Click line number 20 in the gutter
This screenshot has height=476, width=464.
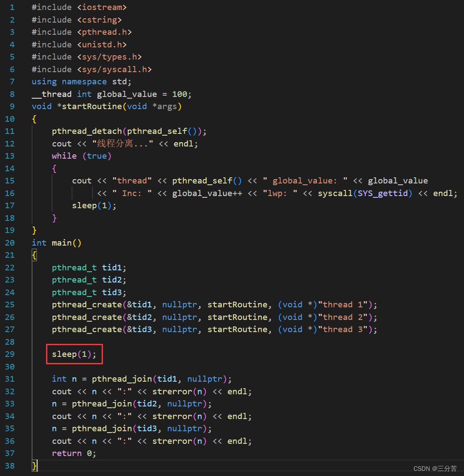click(10, 243)
